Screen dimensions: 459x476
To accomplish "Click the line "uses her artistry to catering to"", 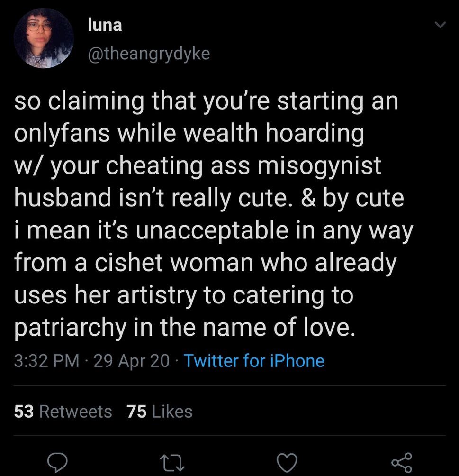I will point(184,295).
